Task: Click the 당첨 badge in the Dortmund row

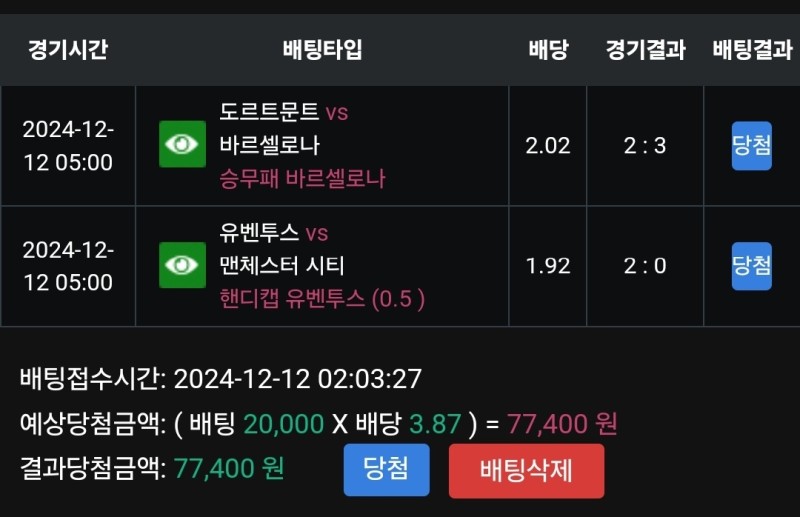Action: [x=751, y=145]
